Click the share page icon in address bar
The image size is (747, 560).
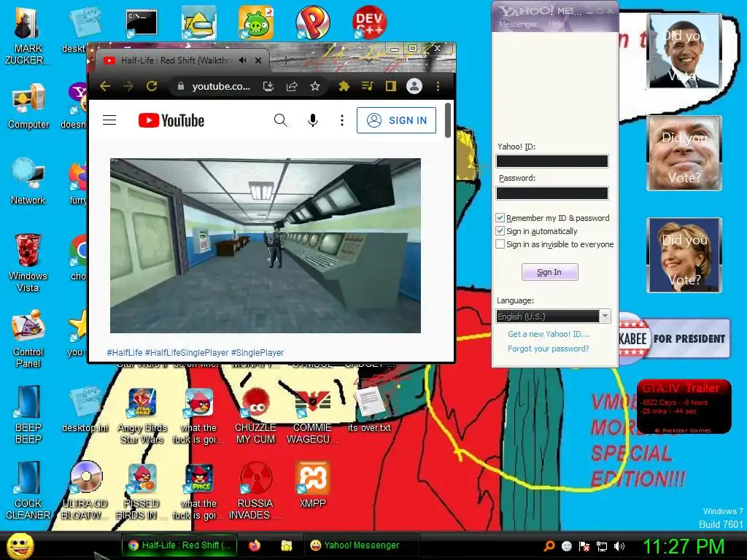click(292, 86)
